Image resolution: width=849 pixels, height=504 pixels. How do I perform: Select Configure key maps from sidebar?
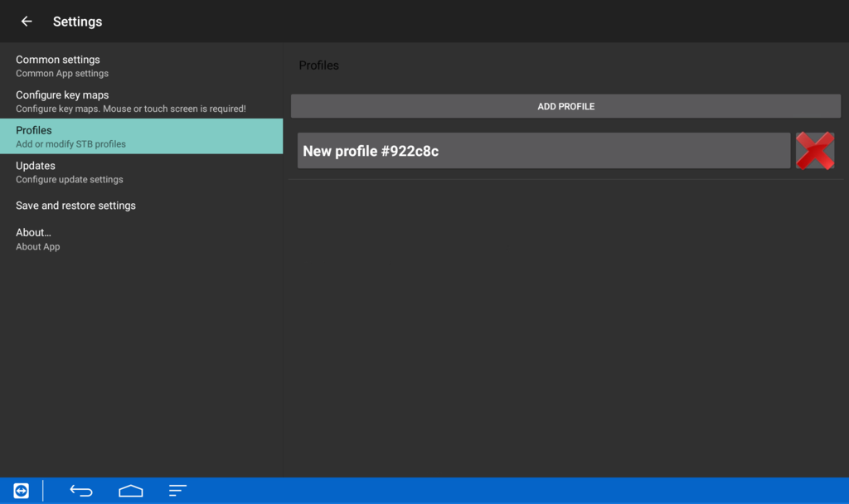(63, 94)
